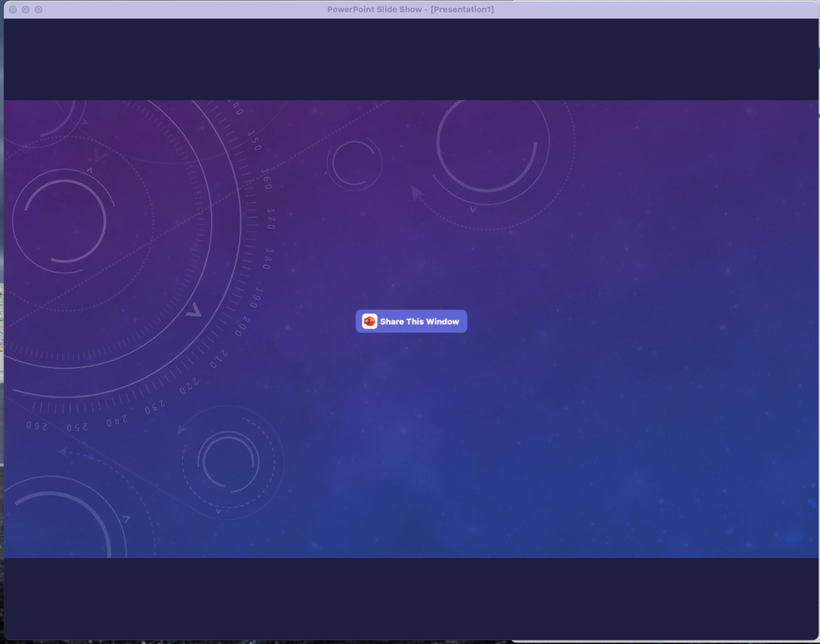Click the PowerPoint logo in the share button
The height and width of the screenshot is (644, 820).
(x=370, y=321)
